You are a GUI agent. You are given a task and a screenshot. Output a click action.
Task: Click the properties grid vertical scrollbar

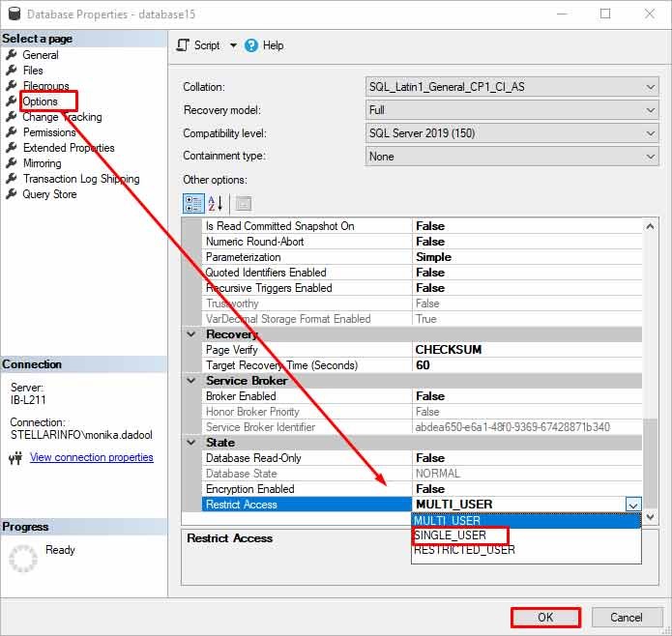[650, 367]
